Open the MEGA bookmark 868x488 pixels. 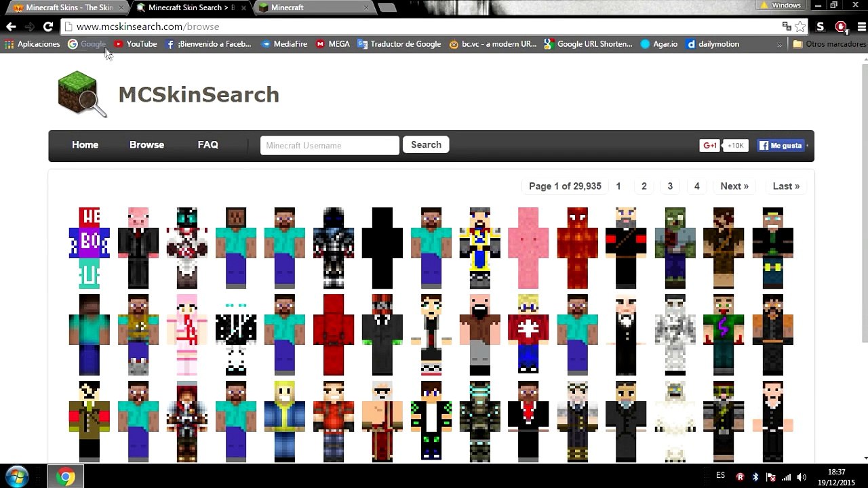pyautogui.click(x=332, y=44)
